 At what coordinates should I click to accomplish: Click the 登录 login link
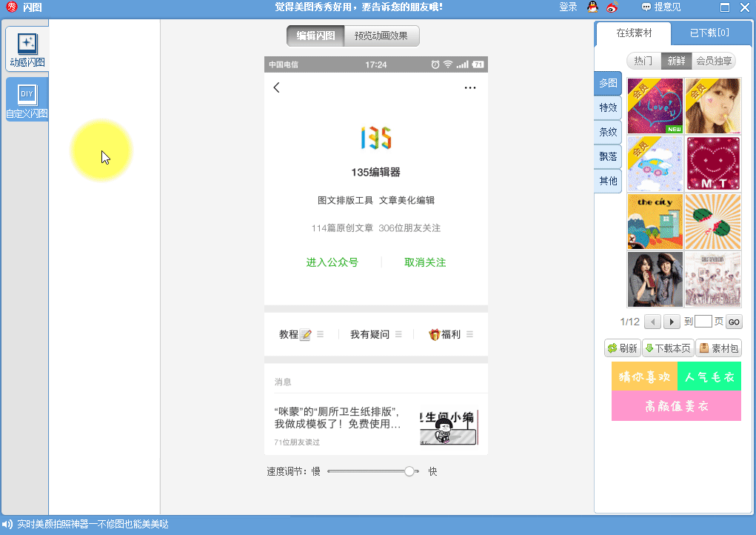(x=568, y=7)
